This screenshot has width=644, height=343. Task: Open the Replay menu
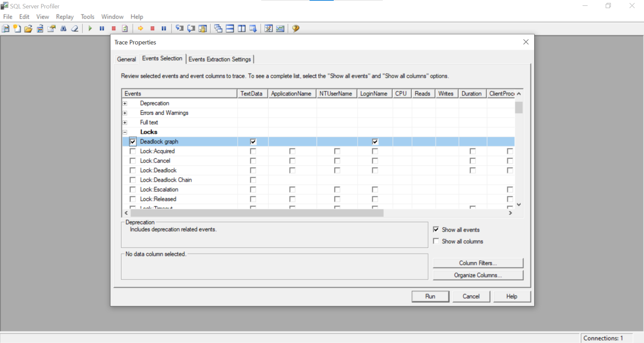tap(65, 17)
